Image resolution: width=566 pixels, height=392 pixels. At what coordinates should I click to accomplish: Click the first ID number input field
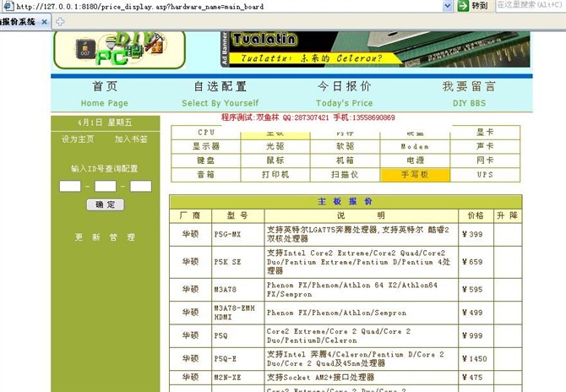(x=70, y=186)
